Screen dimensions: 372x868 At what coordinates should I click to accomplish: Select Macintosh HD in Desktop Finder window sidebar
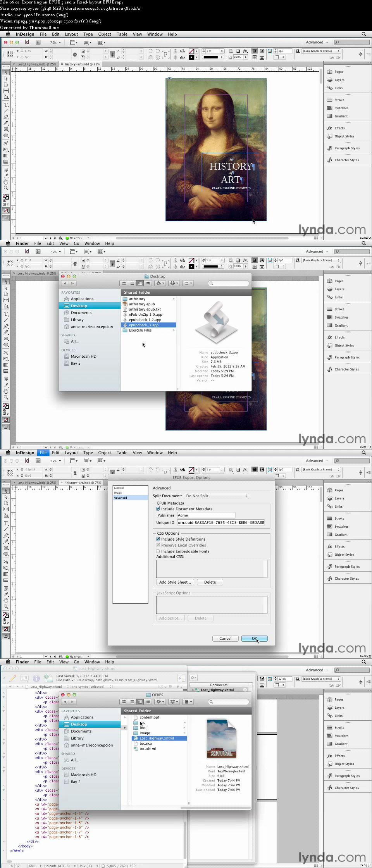coord(83,356)
